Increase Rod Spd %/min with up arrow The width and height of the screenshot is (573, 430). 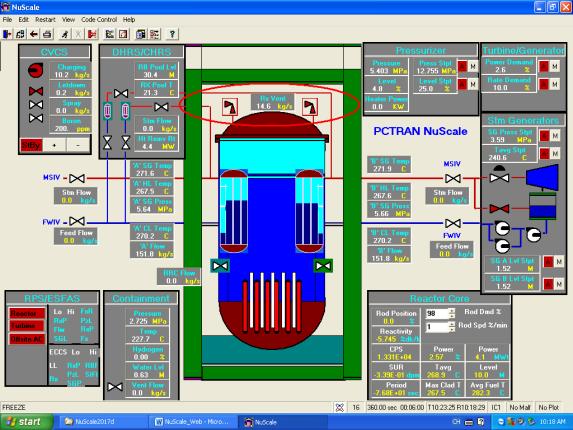(x=452, y=324)
